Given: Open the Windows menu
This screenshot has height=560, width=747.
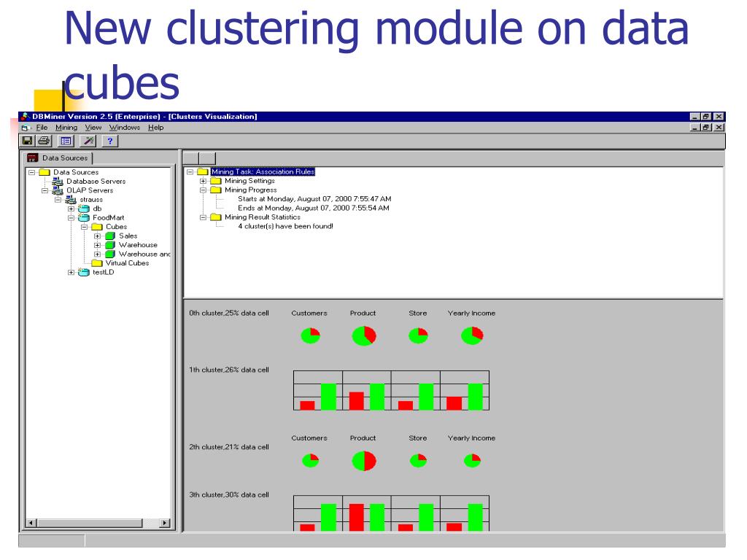Looking at the screenshot, I should (x=124, y=128).
